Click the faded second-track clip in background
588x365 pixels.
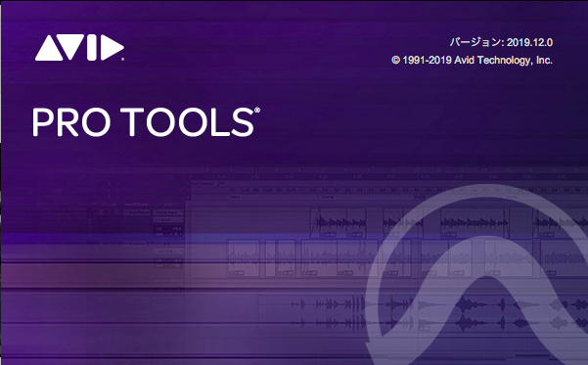(x=244, y=258)
